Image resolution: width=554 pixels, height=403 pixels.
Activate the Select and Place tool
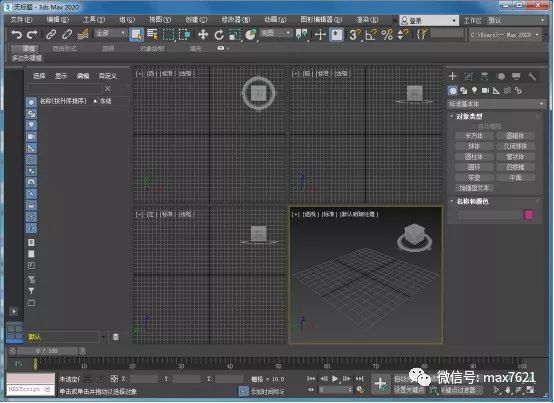pyautogui.click(x=251, y=34)
